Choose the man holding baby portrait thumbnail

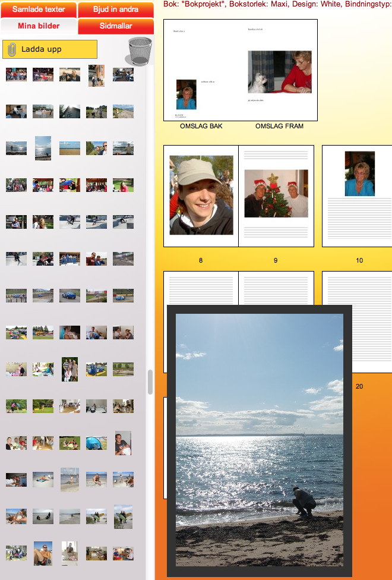123,443
